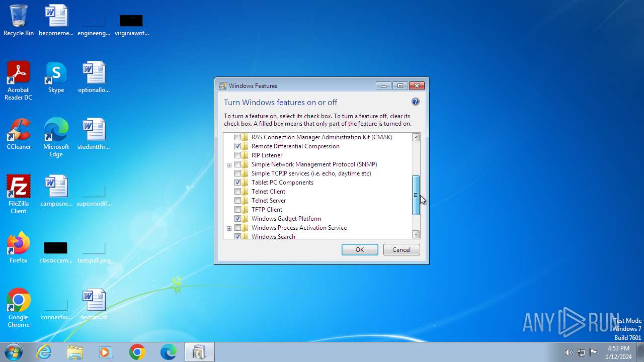The height and width of the screenshot is (362, 644).
Task: Select the texsan.rtf Word document icon
Action: click(94, 304)
